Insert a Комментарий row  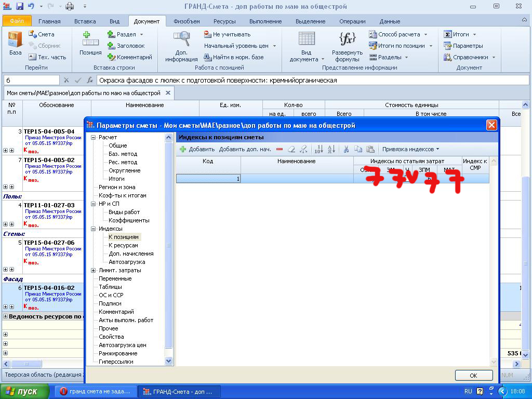pos(129,57)
